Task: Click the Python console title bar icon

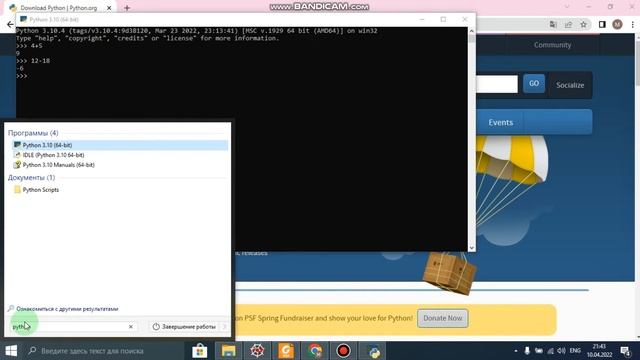Action: tap(23, 19)
